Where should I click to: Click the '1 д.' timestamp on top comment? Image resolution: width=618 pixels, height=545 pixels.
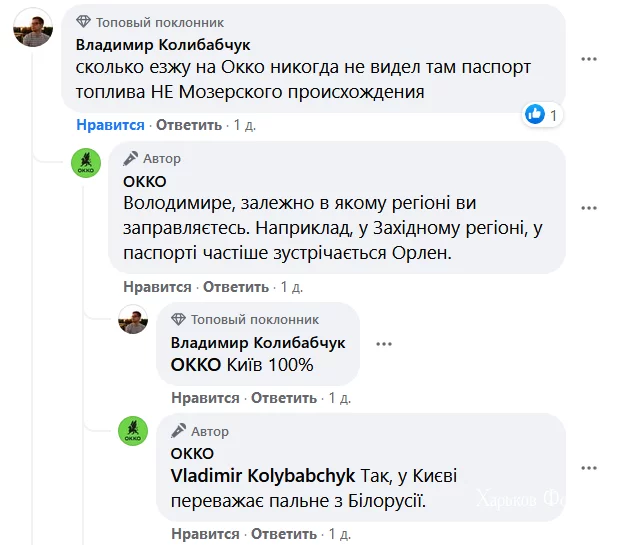click(x=245, y=125)
